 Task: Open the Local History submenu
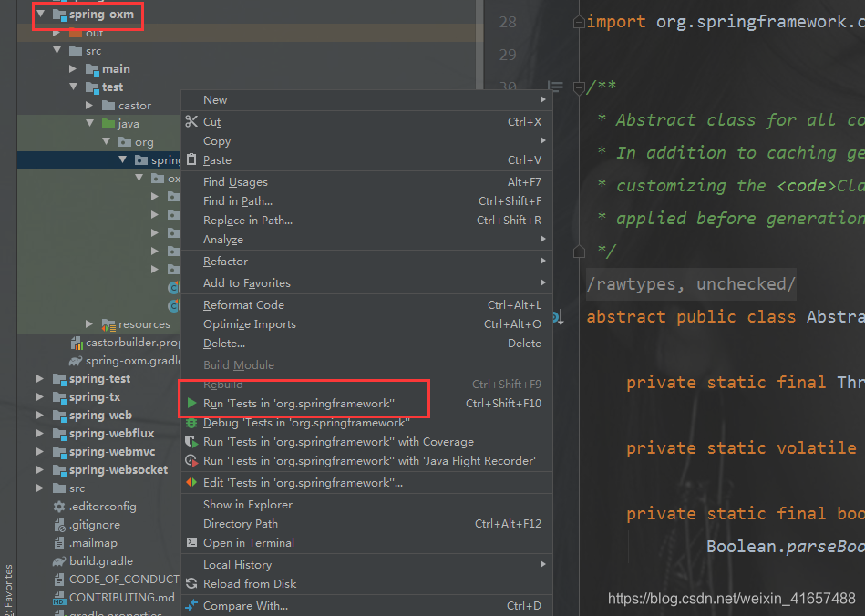point(366,565)
